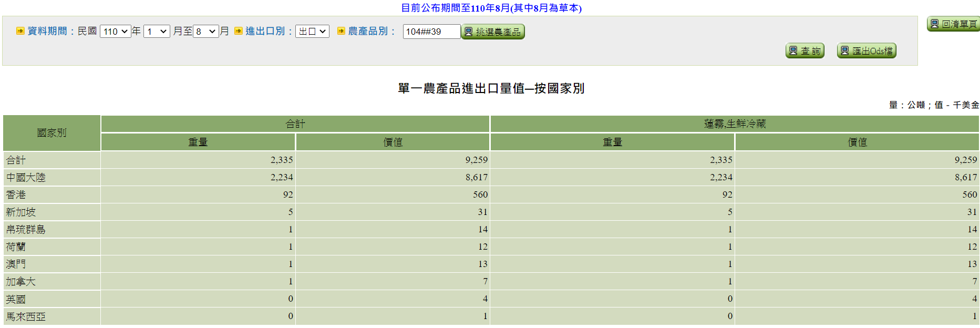This screenshot has height=328, width=980.
Task: Open the 進出口別 dropdown set to 出口
Action: (x=312, y=32)
